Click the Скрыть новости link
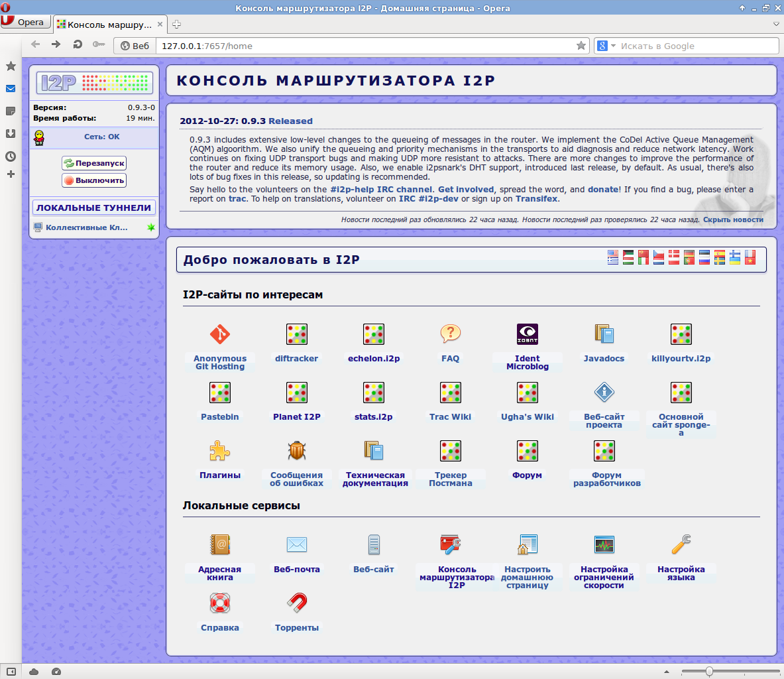The width and height of the screenshot is (784, 679). coord(733,219)
